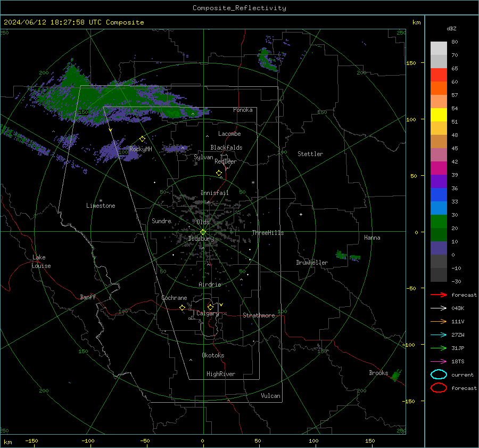Select the purple swatch between 39 and 36 dBZ
479x448 pixels.
pyautogui.click(x=439, y=181)
